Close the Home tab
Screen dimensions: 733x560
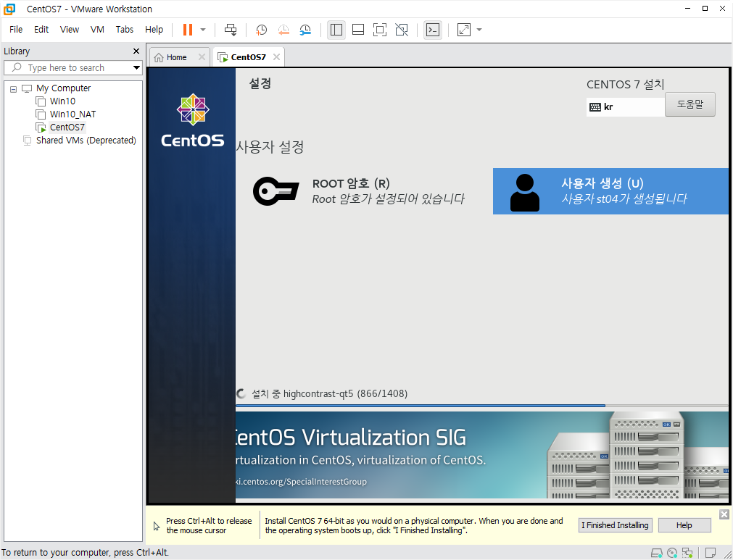click(202, 57)
